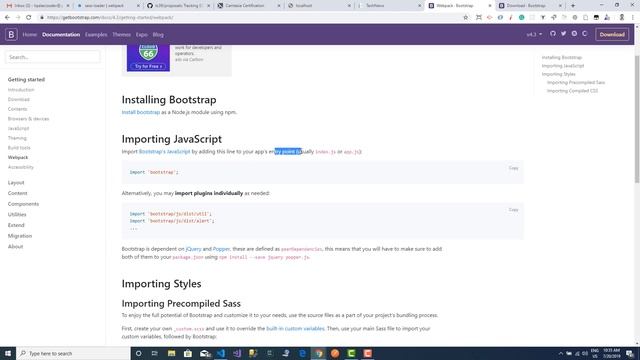Image resolution: width=640 pixels, height=360 pixels.
Task: Open the GitHub icon link in the navbar
Action: 553,34
